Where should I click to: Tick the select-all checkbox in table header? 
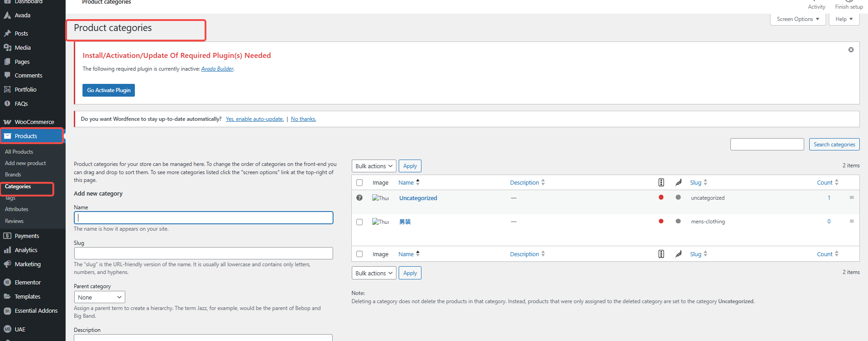(x=360, y=183)
